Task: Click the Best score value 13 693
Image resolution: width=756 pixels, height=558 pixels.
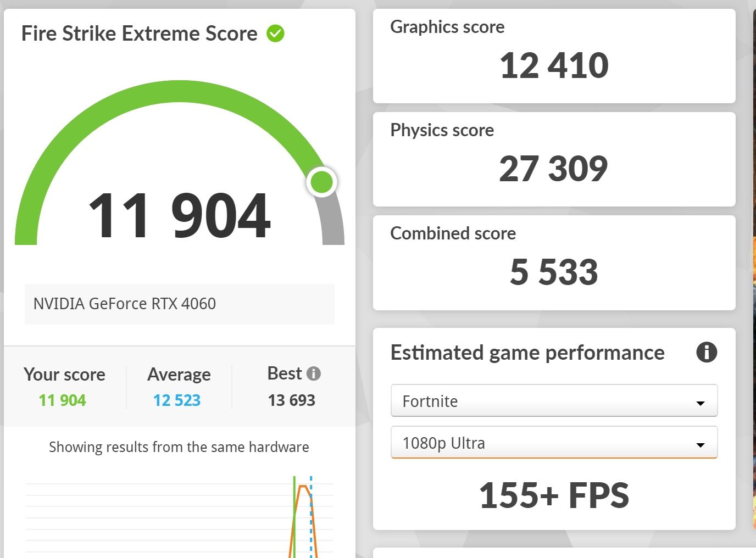Action: click(292, 400)
